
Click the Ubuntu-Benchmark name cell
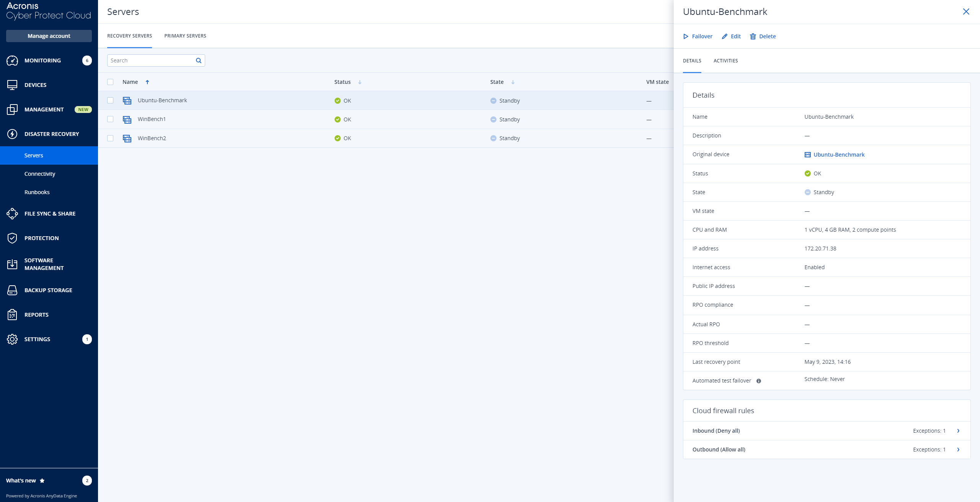tap(162, 100)
